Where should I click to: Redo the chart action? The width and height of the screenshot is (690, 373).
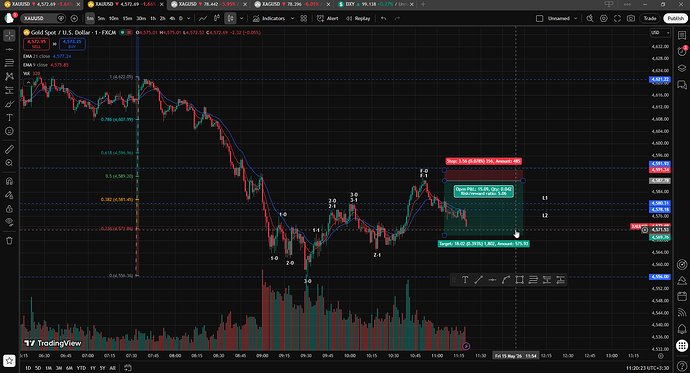397,18
